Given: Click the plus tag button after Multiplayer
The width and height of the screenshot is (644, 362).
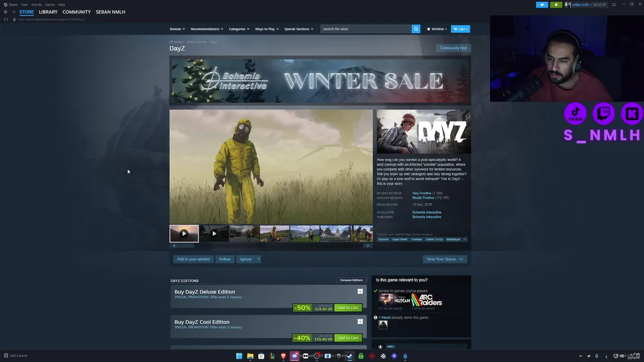Looking at the screenshot, I should 465,239.
